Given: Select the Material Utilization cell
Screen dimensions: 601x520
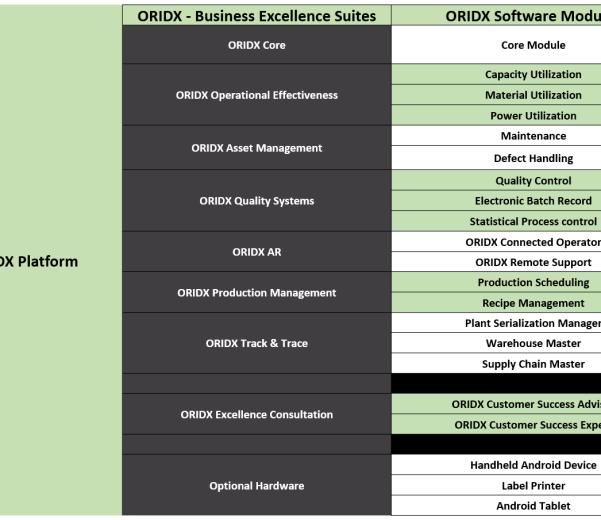Looking at the screenshot, I should coord(532,95).
